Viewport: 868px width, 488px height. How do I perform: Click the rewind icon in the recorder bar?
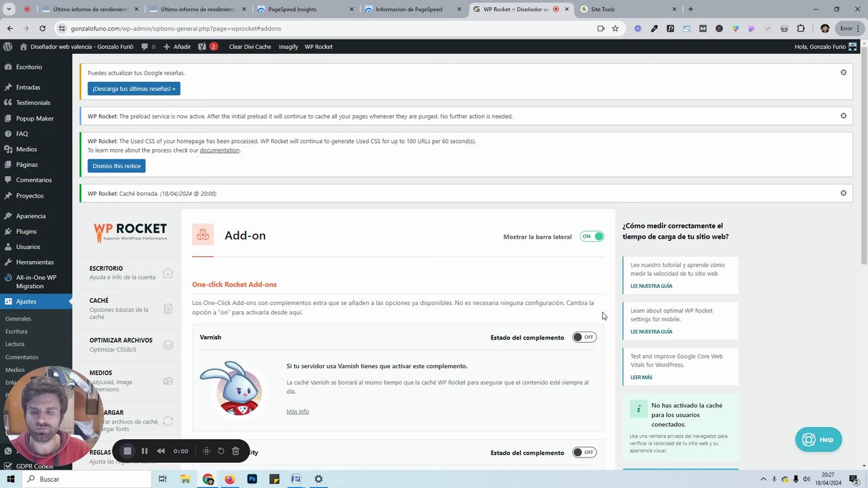[161, 451]
